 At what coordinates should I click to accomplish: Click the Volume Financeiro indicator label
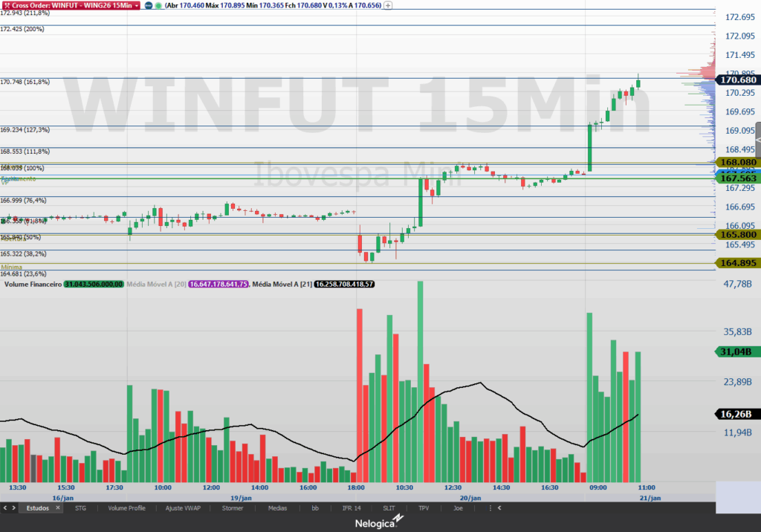(x=33, y=284)
